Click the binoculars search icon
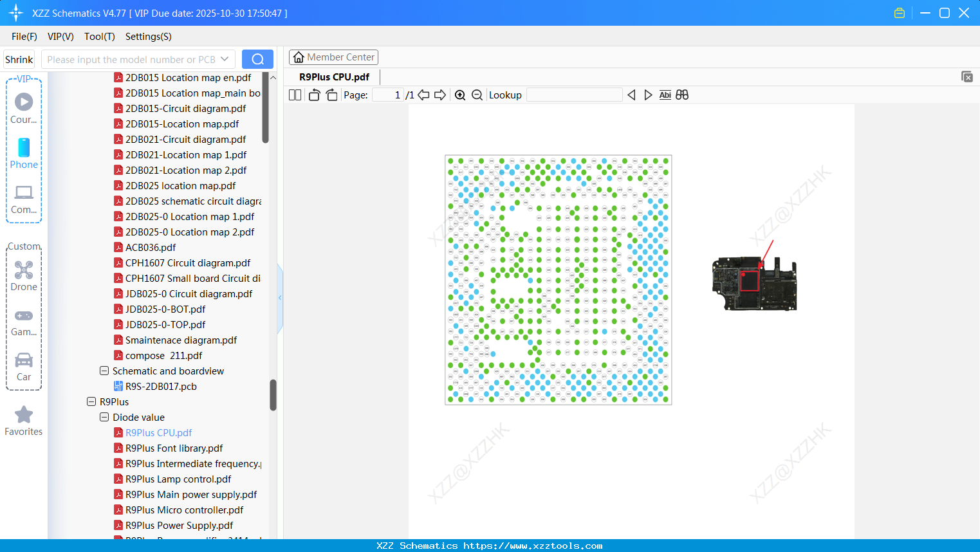Viewport: 980px width, 552px height. (682, 95)
